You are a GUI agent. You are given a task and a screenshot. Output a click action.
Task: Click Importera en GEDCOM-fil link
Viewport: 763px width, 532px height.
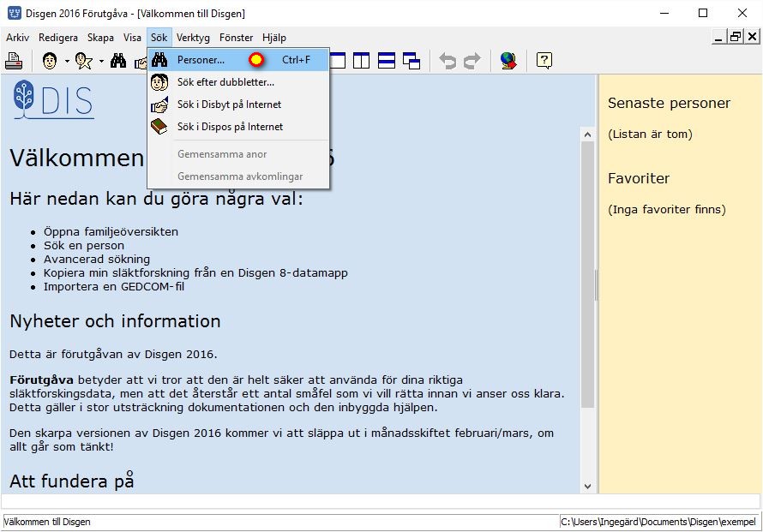pyautogui.click(x=114, y=286)
